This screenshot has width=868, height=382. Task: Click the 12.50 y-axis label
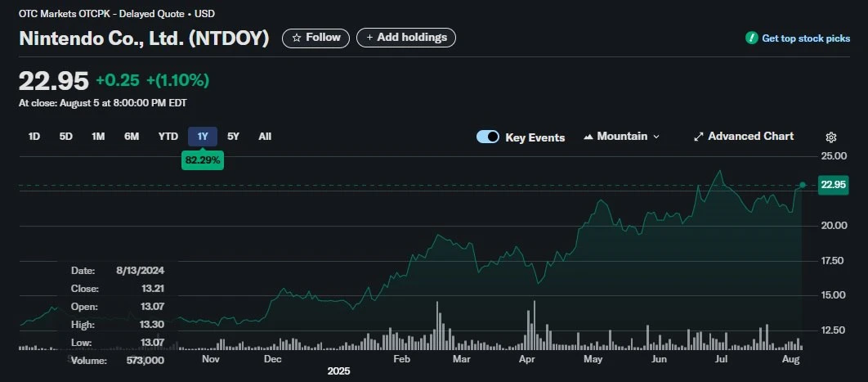click(833, 330)
